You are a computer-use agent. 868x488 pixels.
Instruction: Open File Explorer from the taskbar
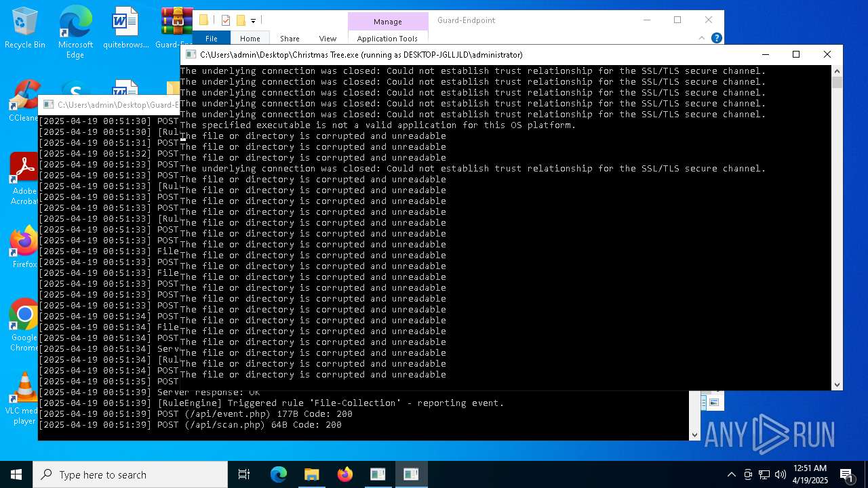(311, 474)
